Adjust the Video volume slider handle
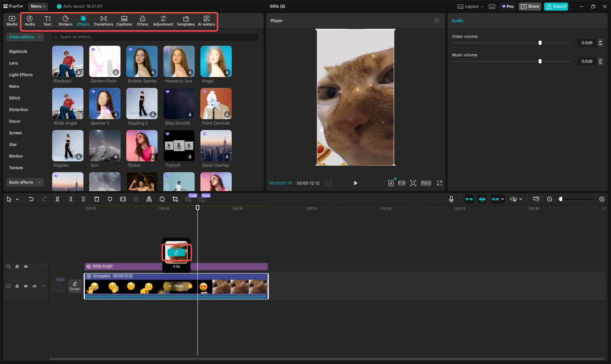 (x=540, y=43)
